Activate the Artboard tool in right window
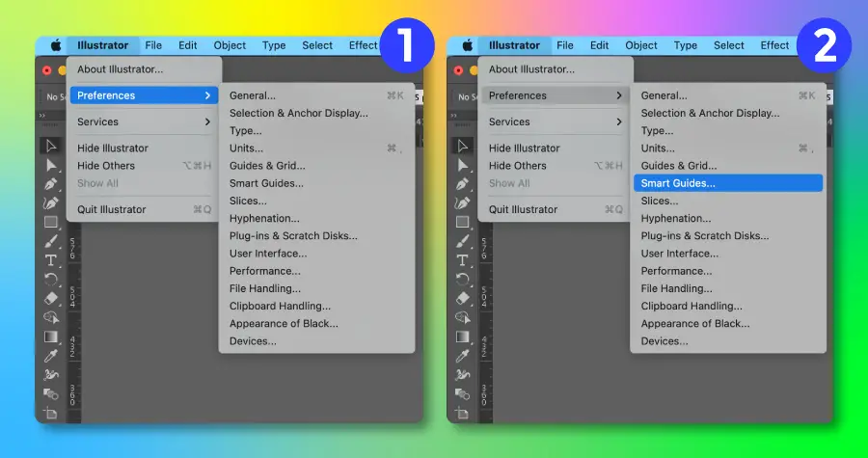 [x=463, y=413]
